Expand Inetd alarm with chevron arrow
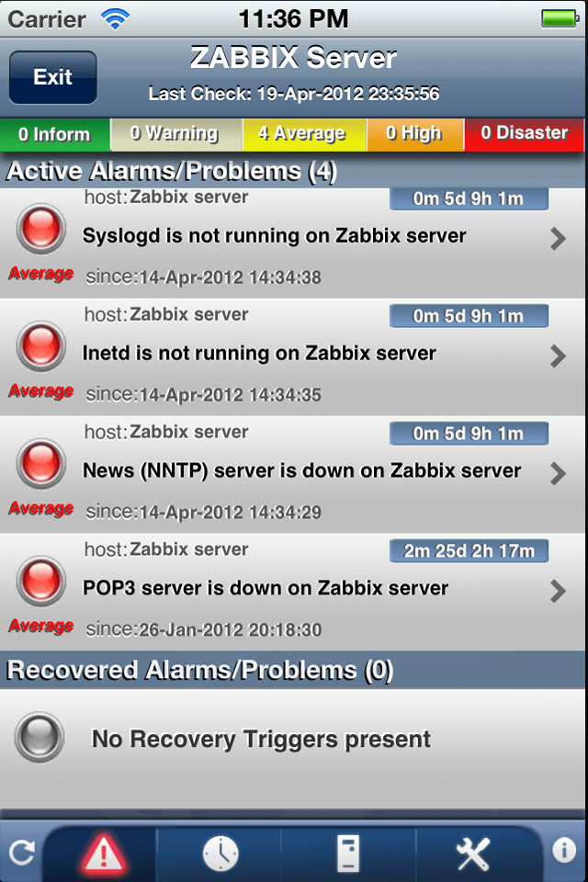The image size is (588, 882). 558,356
